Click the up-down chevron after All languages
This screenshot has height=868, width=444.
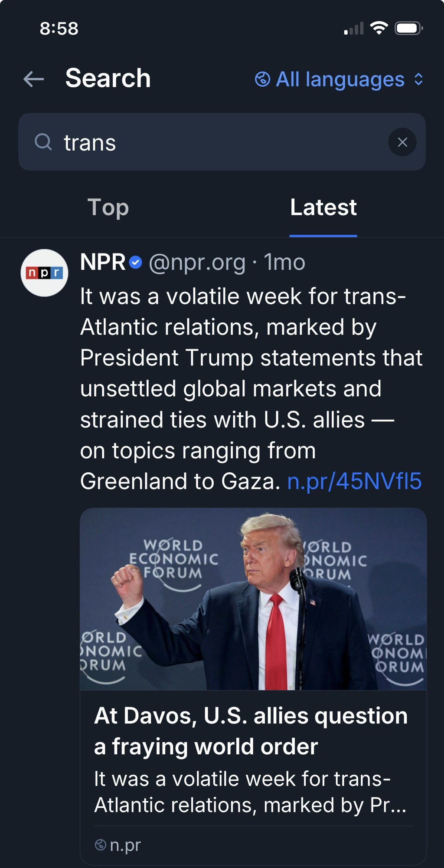pyautogui.click(x=418, y=79)
